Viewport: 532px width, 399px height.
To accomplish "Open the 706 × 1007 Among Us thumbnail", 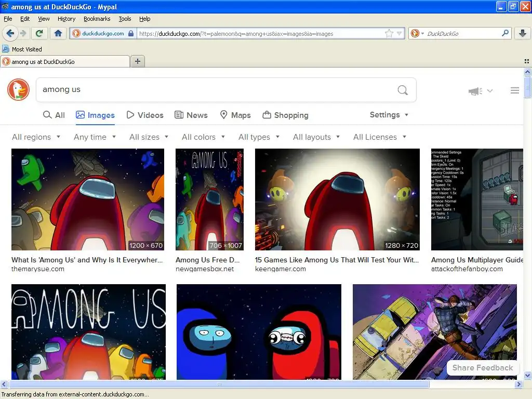I will coord(209,199).
